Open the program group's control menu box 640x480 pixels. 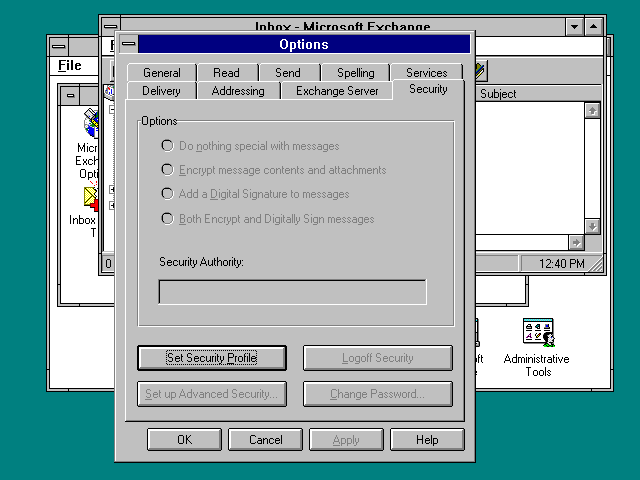pyautogui.click(x=71, y=96)
